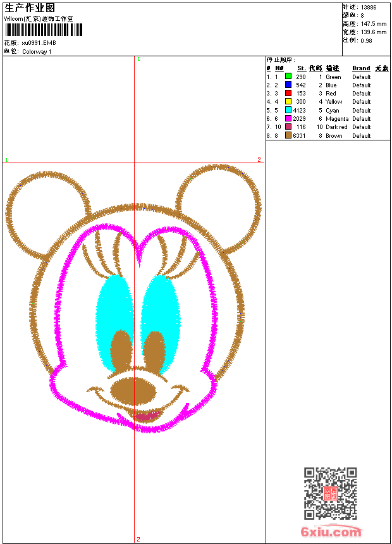The image size is (392, 544).
Task: Select the stitch count '153' for Red
Action: (301, 94)
